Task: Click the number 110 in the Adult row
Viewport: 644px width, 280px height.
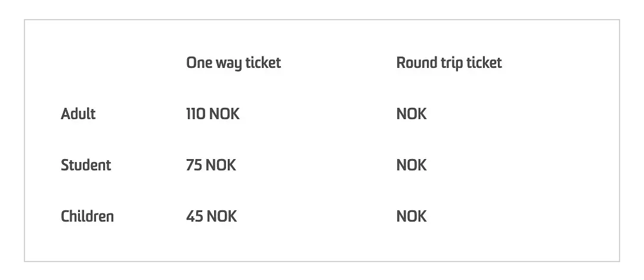Action: point(196,114)
